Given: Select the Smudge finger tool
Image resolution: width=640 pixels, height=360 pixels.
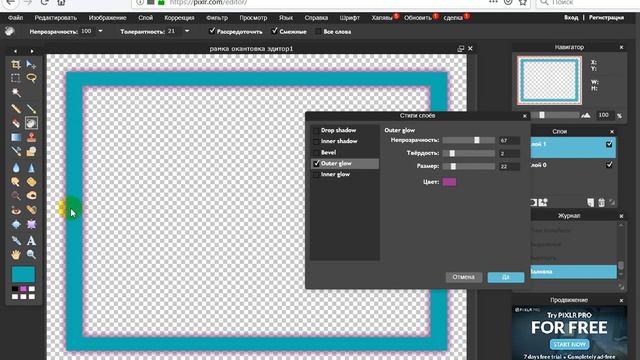Looking at the screenshot, I should tap(16, 182).
